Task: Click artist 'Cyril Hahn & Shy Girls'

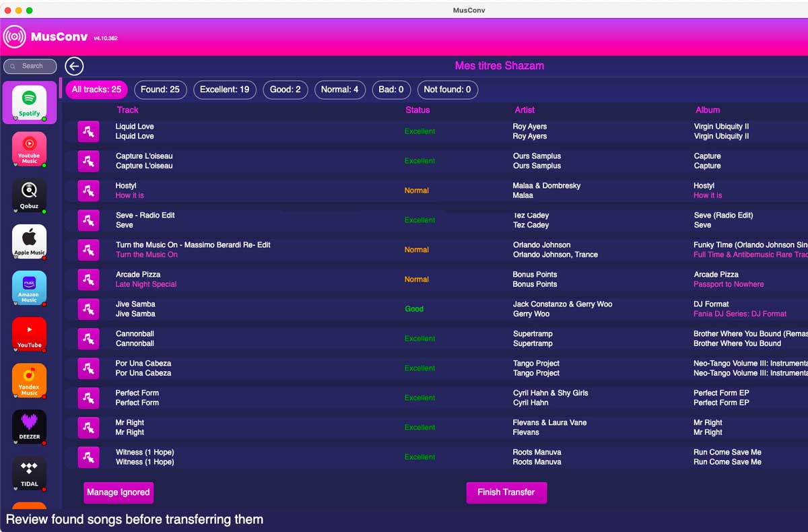Action: (x=551, y=393)
